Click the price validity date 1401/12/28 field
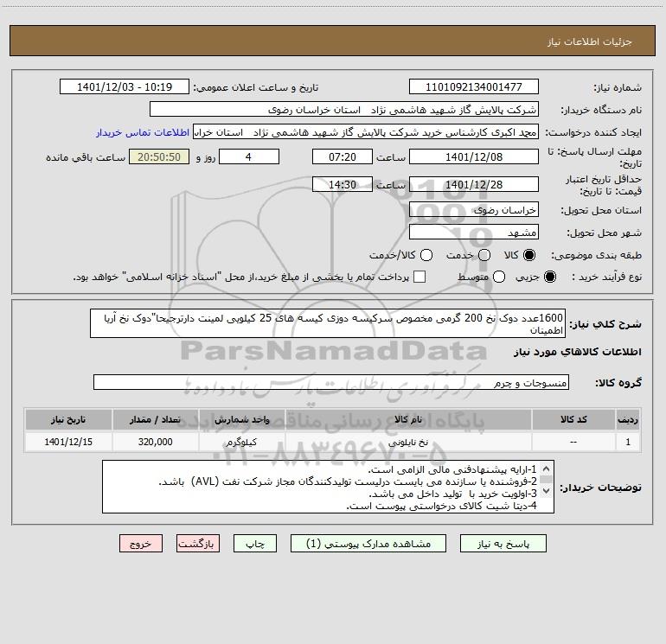The width and height of the screenshot is (666, 644). tap(473, 184)
